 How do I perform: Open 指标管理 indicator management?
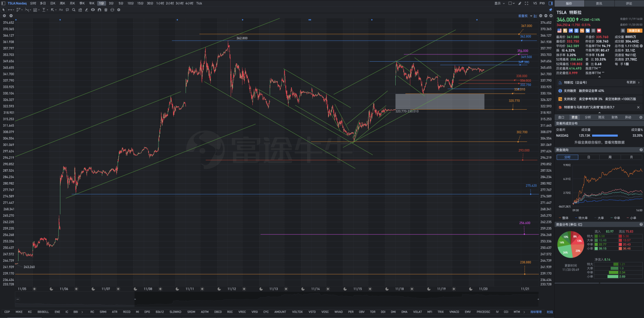click(536, 312)
